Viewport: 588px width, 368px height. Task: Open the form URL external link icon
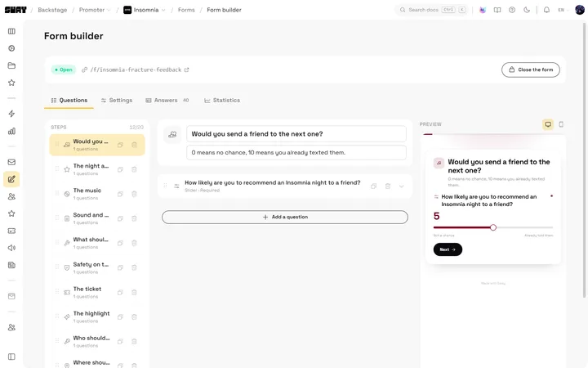187,70
